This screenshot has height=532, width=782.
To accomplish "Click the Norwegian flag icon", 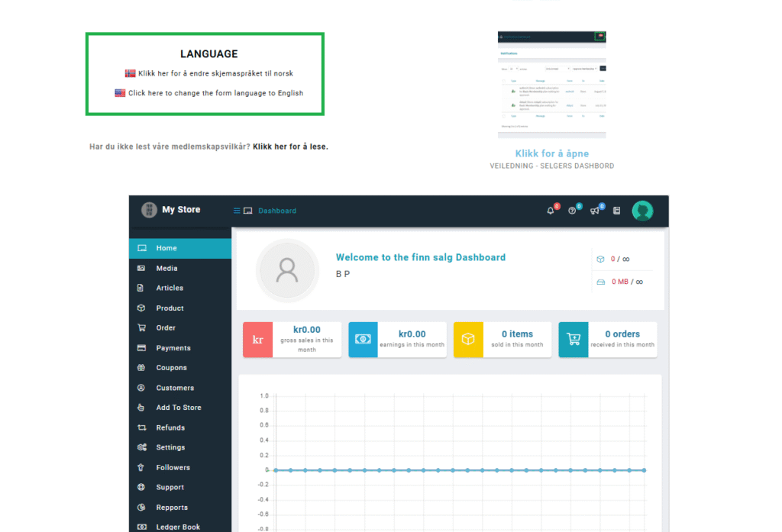I will point(131,73).
